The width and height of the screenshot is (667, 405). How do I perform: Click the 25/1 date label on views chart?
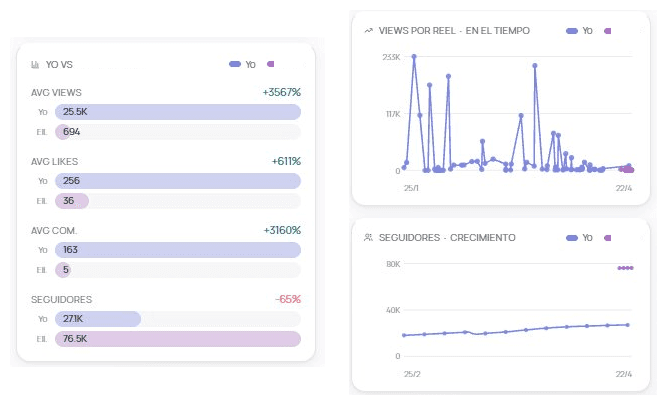(x=411, y=188)
